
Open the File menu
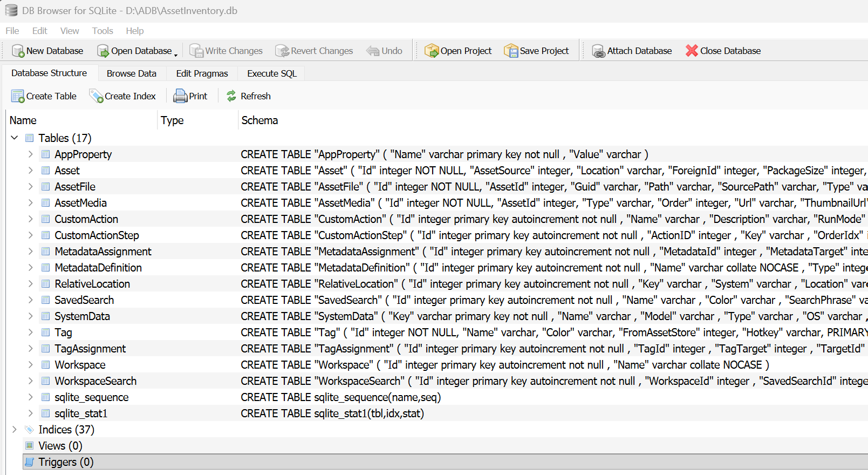click(x=12, y=31)
